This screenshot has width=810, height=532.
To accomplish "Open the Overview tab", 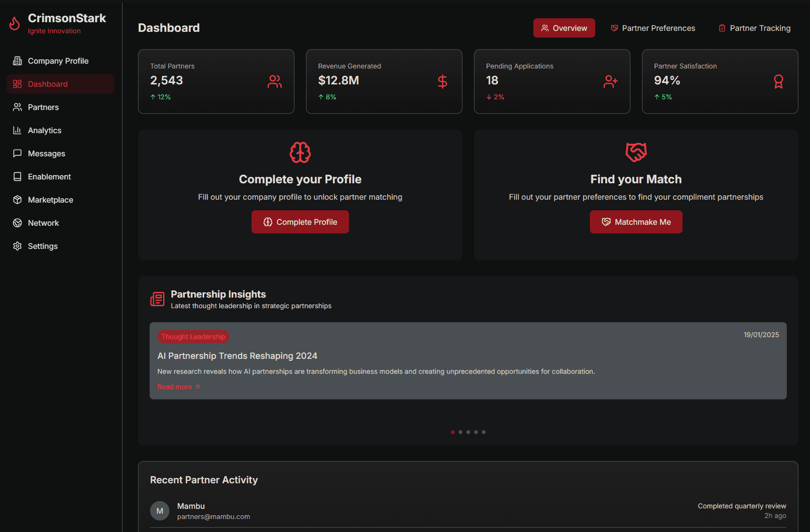I will click(x=564, y=28).
